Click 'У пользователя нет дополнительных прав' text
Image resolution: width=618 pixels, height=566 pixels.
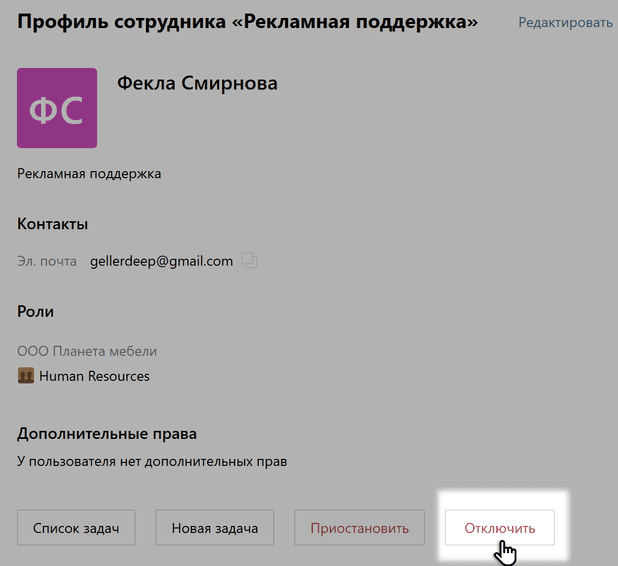[152, 461]
